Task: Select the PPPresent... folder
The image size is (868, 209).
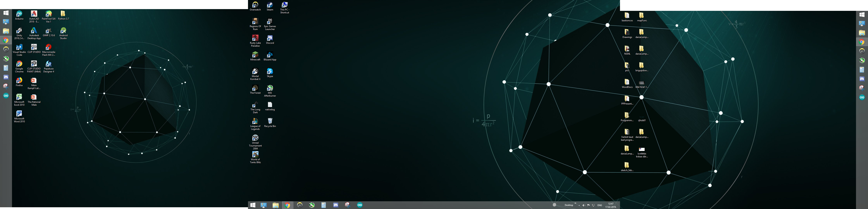Action: pos(627,100)
